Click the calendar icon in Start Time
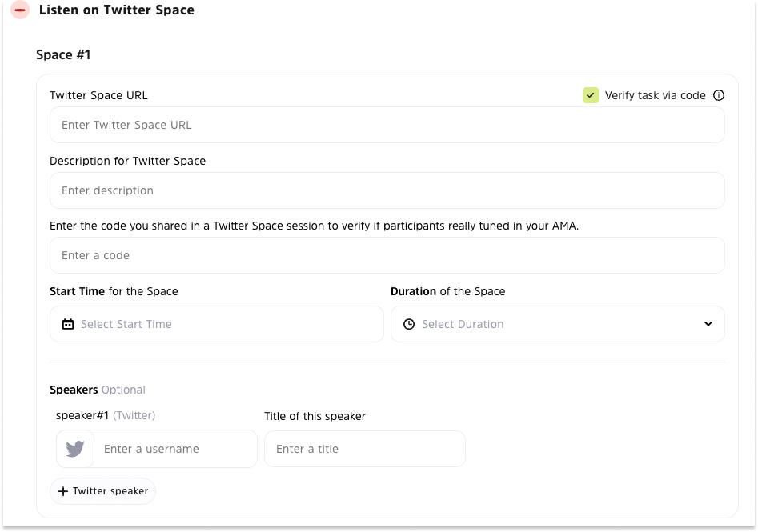This screenshot has width=758, height=532. click(x=68, y=324)
